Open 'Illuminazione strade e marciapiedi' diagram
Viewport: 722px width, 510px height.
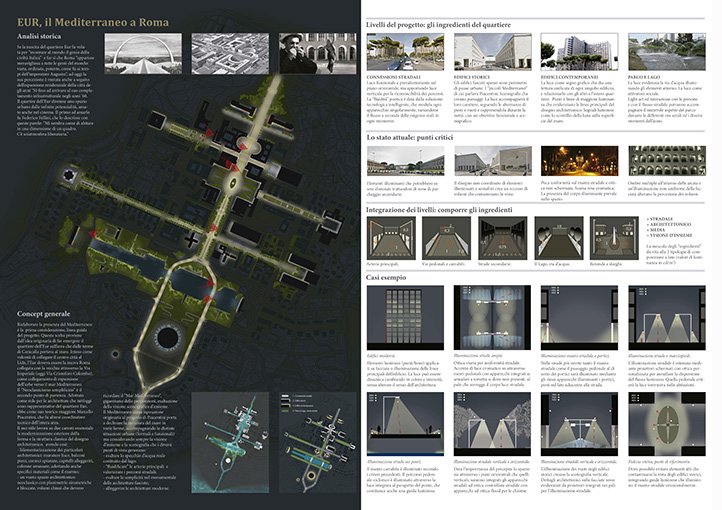667,318
